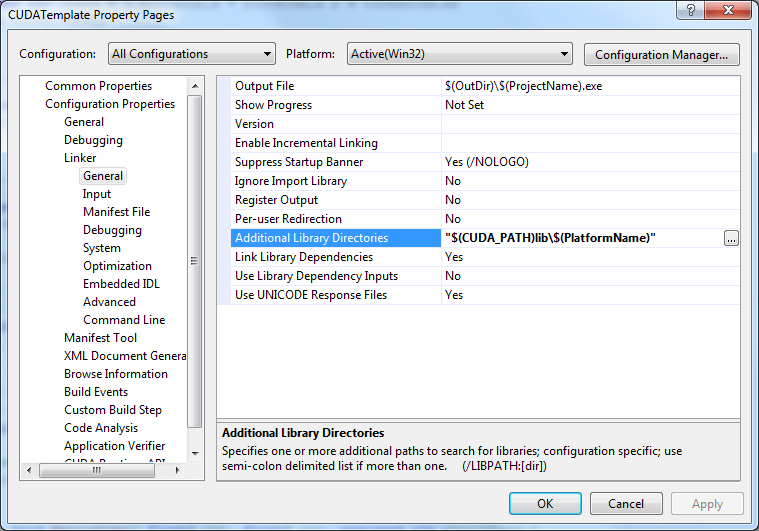Select Configuration Properties tree node

[x=110, y=104]
